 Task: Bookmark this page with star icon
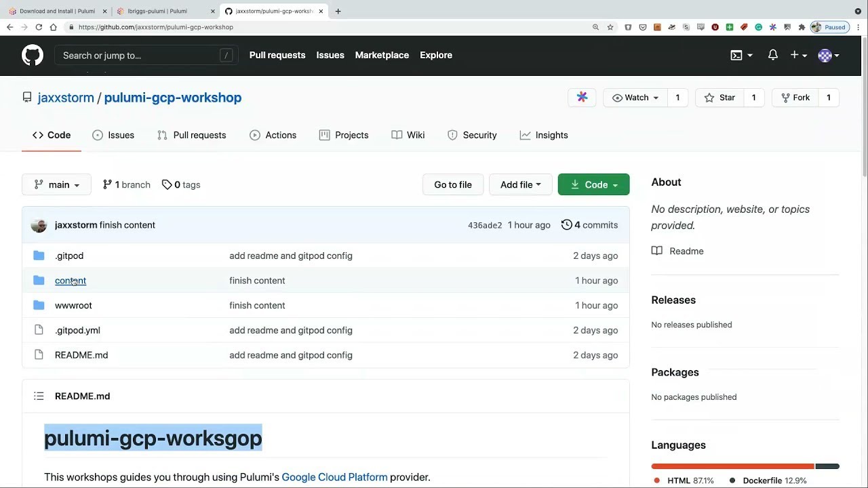click(610, 27)
